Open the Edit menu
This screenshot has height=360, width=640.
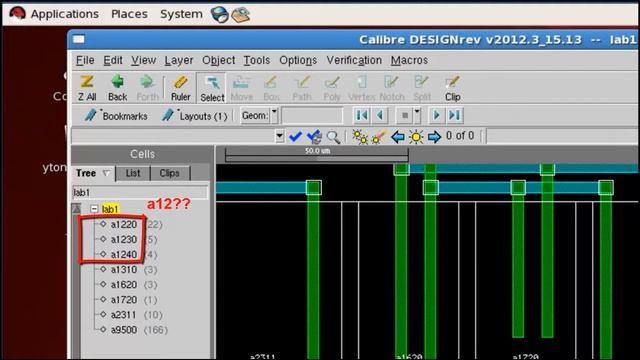tap(113, 60)
